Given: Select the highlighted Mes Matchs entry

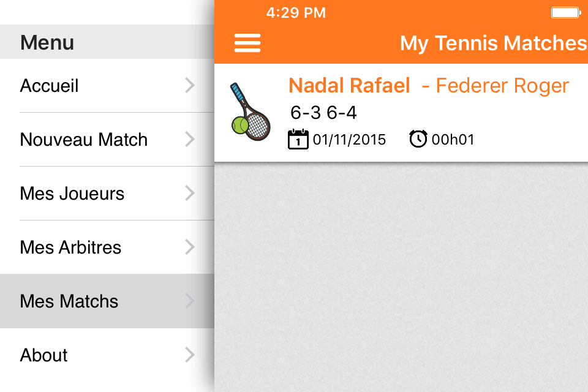Looking at the screenshot, I should coord(107,301).
